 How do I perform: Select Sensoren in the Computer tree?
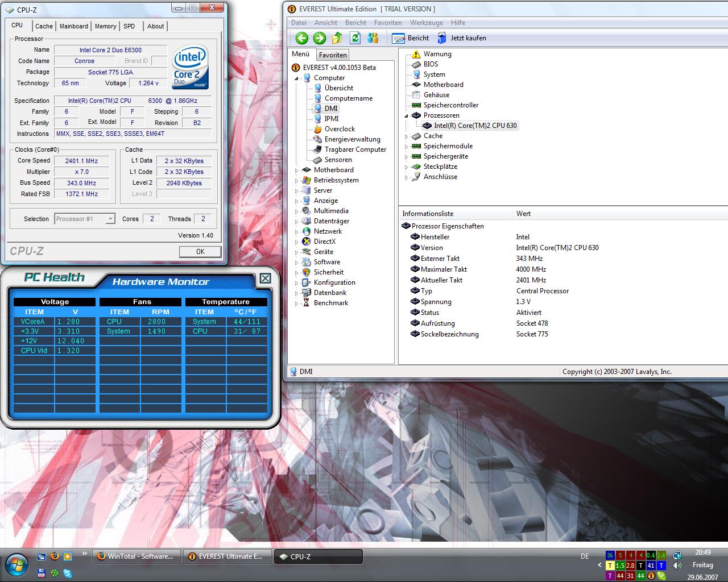(x=338, y=160)
